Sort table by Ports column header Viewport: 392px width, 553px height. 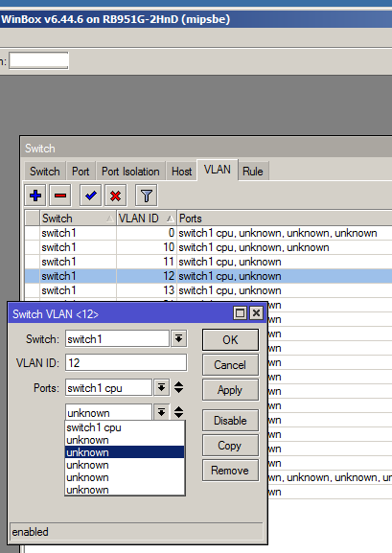285,219
